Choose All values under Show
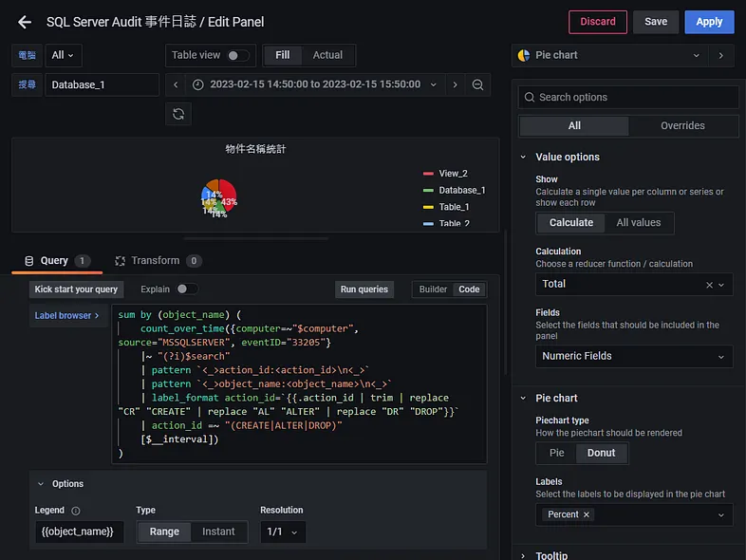The image size is (746, 560). coord(639,223)
